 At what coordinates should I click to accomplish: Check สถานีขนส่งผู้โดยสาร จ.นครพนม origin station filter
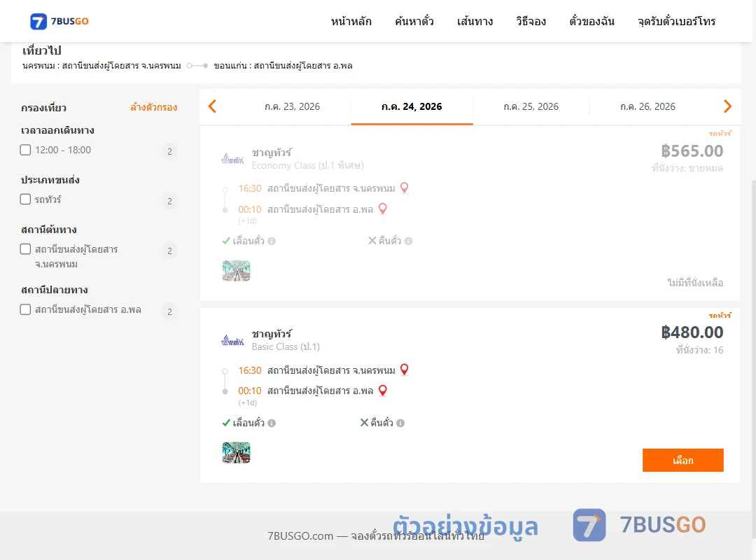pos(26,249)
